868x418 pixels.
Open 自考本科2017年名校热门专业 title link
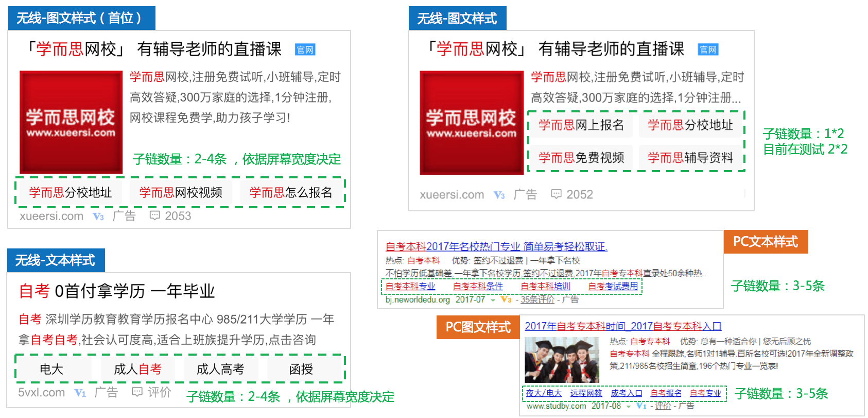496,246
